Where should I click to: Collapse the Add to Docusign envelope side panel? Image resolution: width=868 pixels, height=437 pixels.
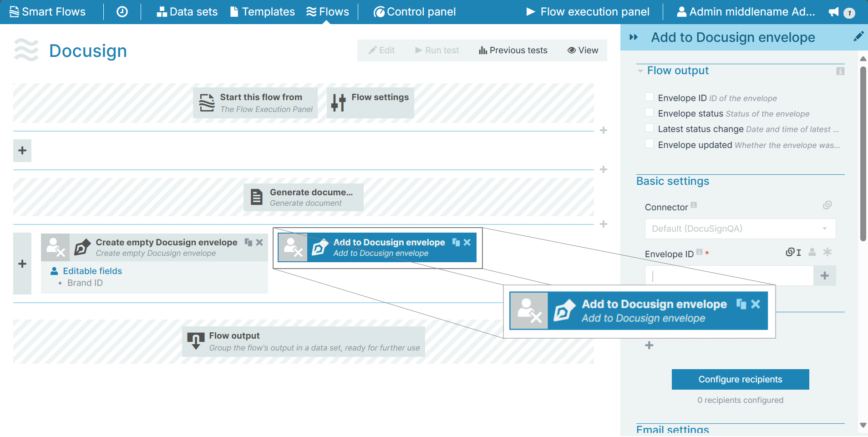633,37
